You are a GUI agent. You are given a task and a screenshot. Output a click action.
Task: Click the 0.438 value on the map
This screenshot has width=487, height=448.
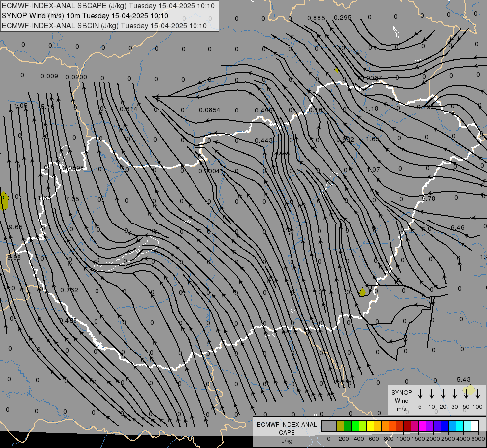tap(68, 320)
